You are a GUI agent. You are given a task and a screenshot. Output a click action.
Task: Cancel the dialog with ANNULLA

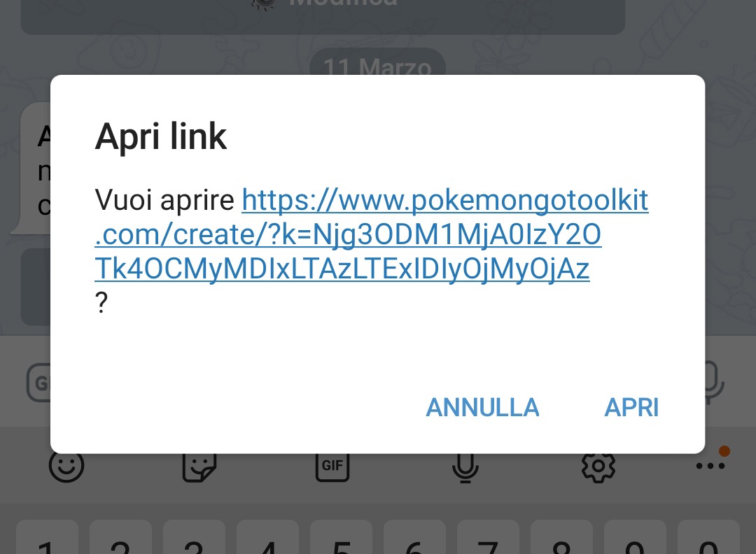coord(482,408)
